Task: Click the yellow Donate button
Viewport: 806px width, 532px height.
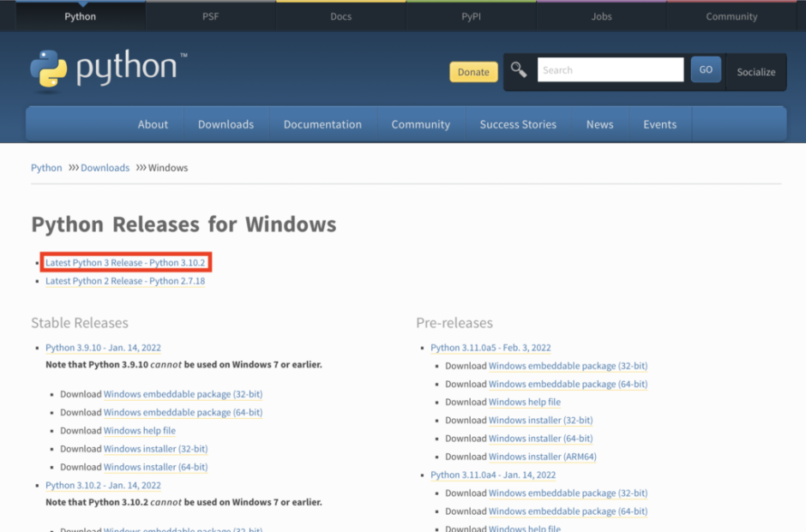Action: (473, 72)
